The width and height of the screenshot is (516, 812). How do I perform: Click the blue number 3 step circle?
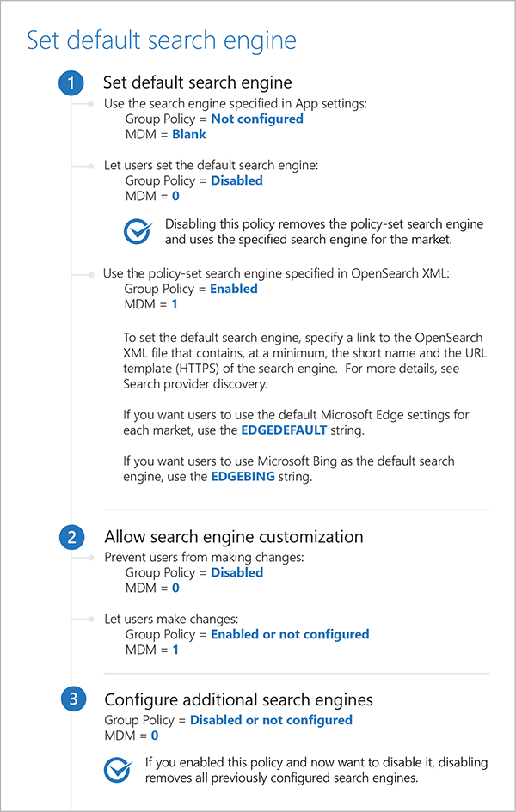click(x=73, y=699)
